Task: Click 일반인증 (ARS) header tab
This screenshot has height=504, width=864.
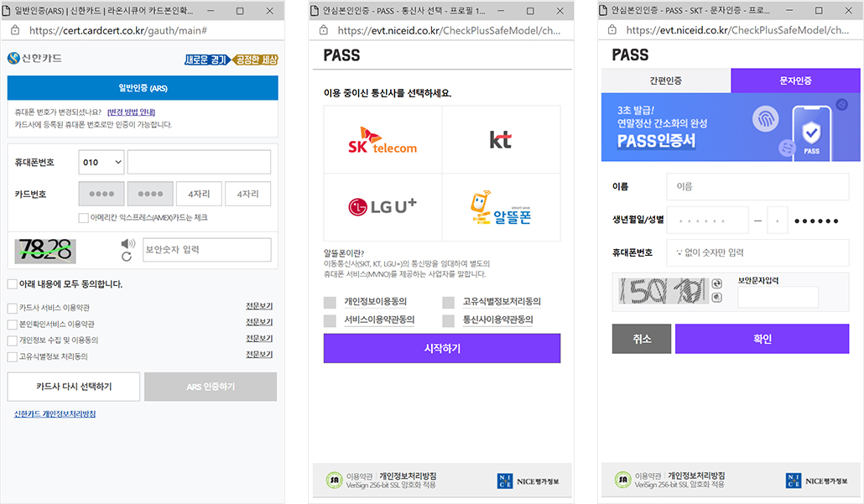Action: pos(143,88)
